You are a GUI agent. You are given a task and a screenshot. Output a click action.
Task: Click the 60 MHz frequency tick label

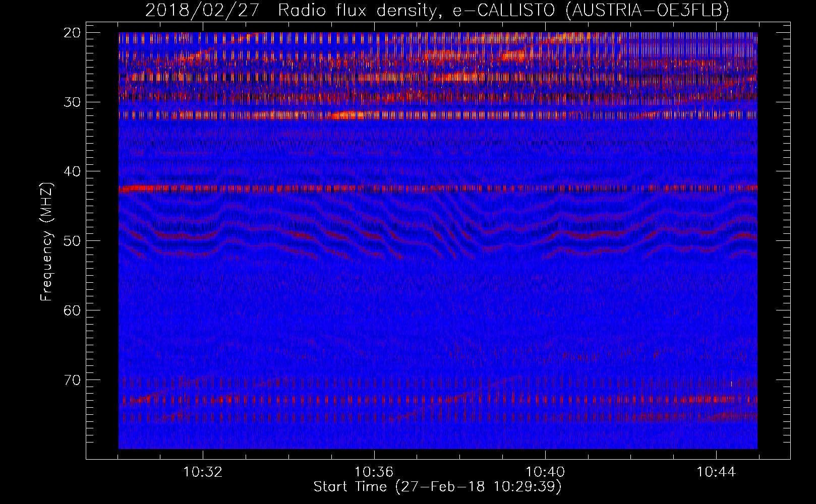(x=73, y=310)
